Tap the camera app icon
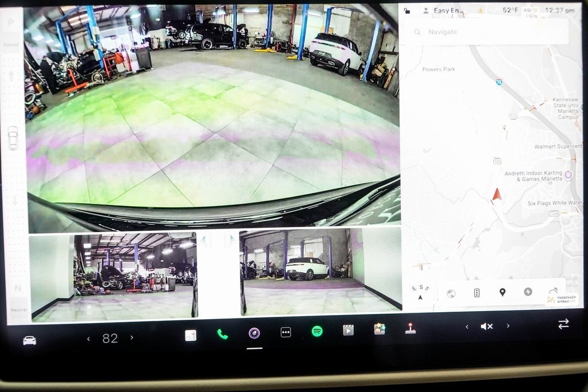This screenshot has width=588, height=392. (254, 333)
